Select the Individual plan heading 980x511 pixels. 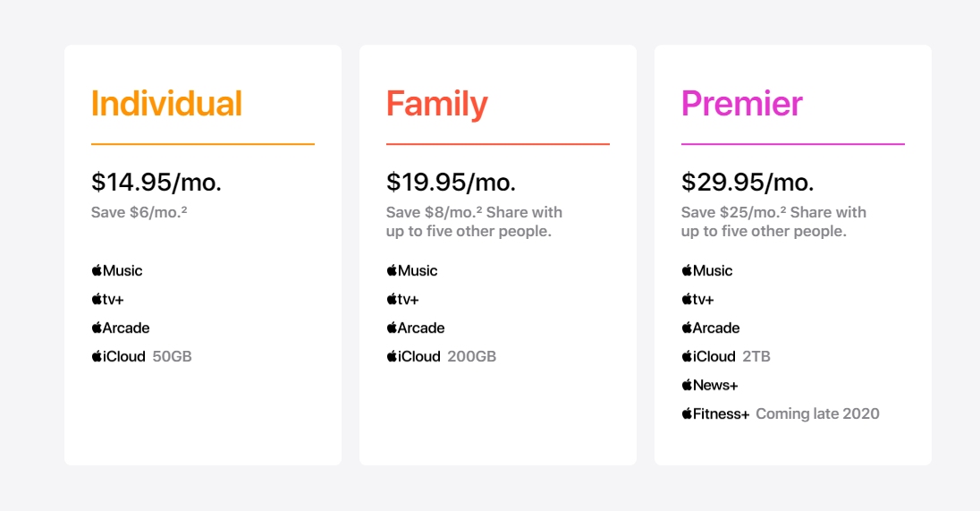166,104
